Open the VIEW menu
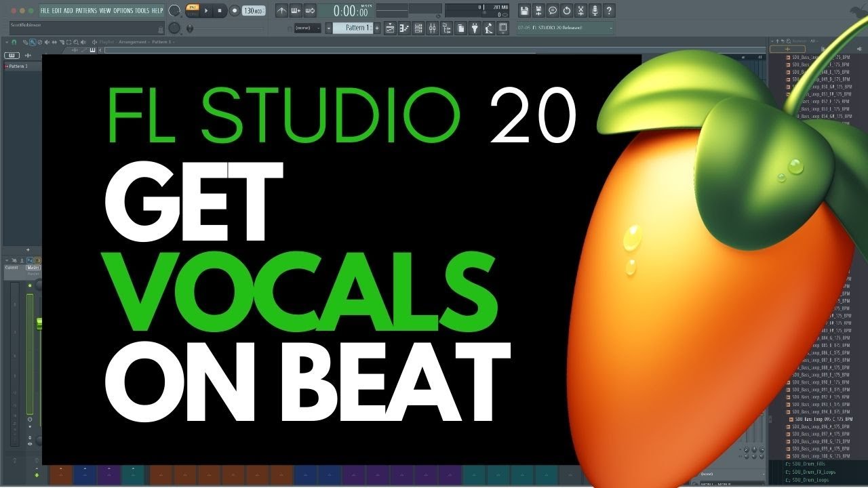Image resolution: width=868 pixels, height=488 pixels. coord(105,11)
